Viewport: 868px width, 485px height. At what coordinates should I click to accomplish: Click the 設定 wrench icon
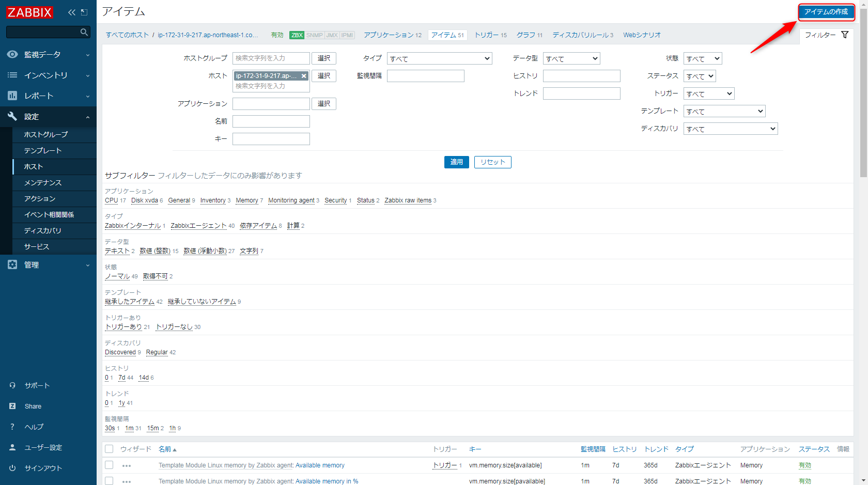pyautogui.click(x=12, y=116)
